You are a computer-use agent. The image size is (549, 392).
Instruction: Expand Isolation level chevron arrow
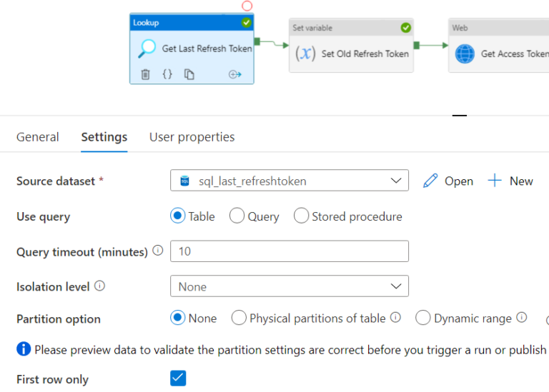pyautogui.click(x=396, y=286)
